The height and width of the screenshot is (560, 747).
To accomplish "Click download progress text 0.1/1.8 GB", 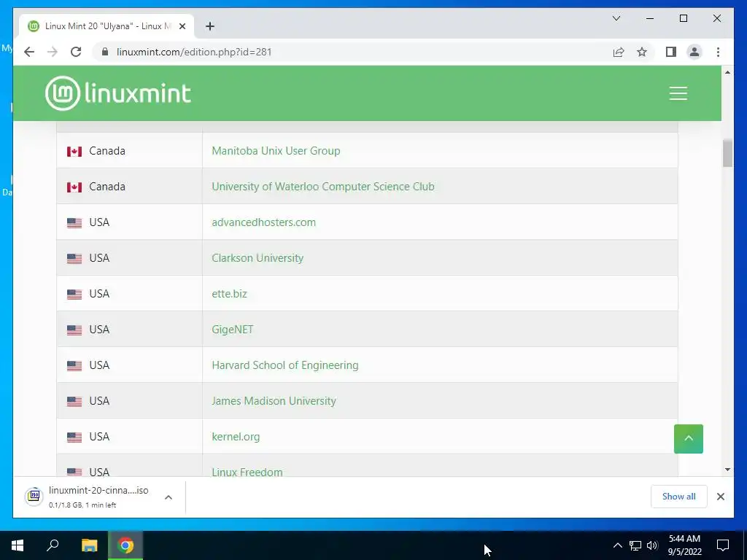I will (82, 505).
